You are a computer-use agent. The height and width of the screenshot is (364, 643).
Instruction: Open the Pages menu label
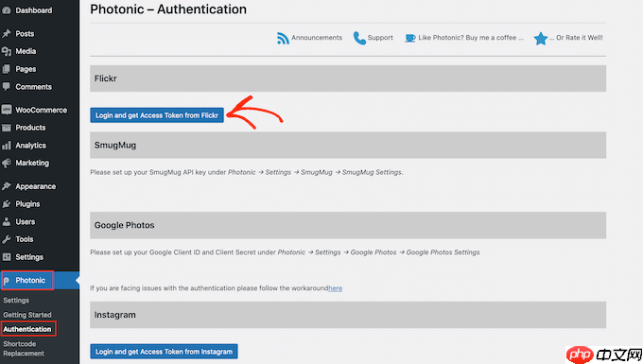click(x=26, y=69)
